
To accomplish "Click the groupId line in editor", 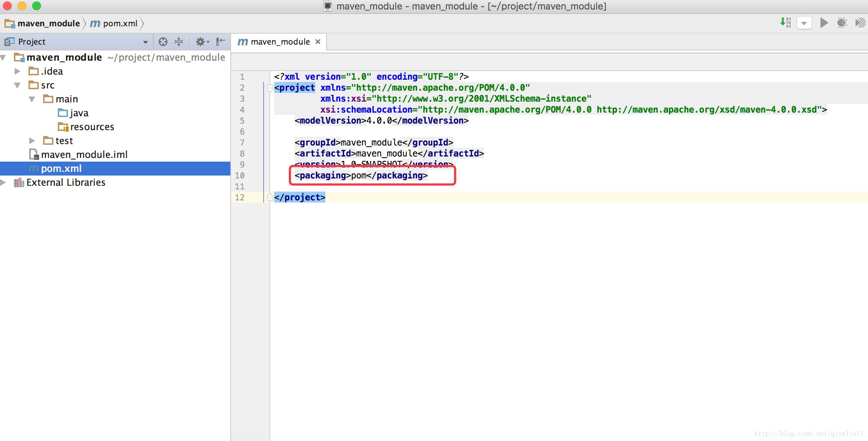I will click(x=374, y=143).
